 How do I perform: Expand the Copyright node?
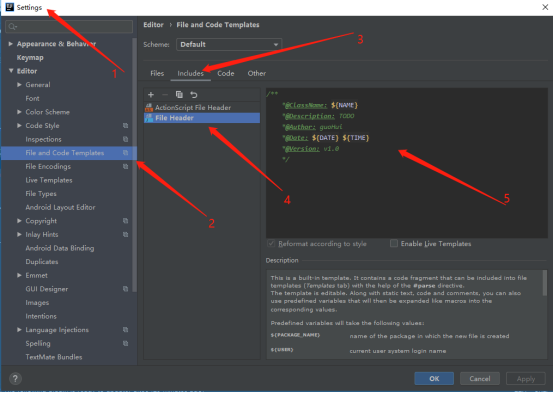(19, 221)
